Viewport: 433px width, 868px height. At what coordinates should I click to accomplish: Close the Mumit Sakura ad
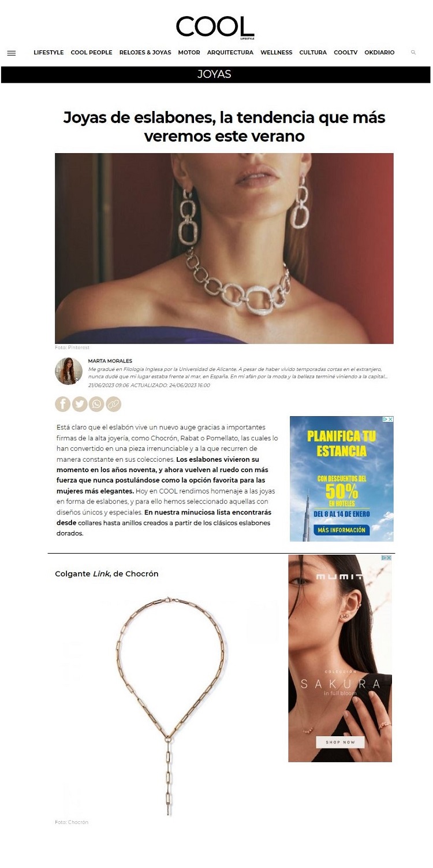[389, 558]
